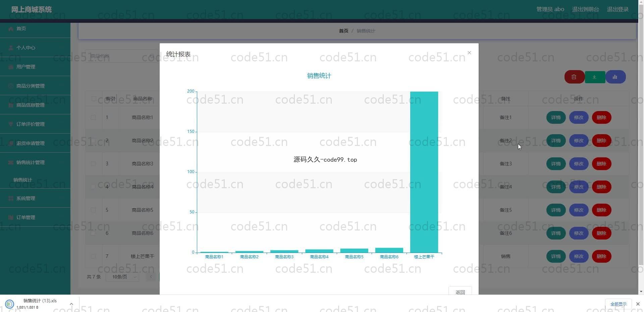This screenshot has width=644, height=312.
Task: Click the icon beside 系统管理
Action: [11, 198]
